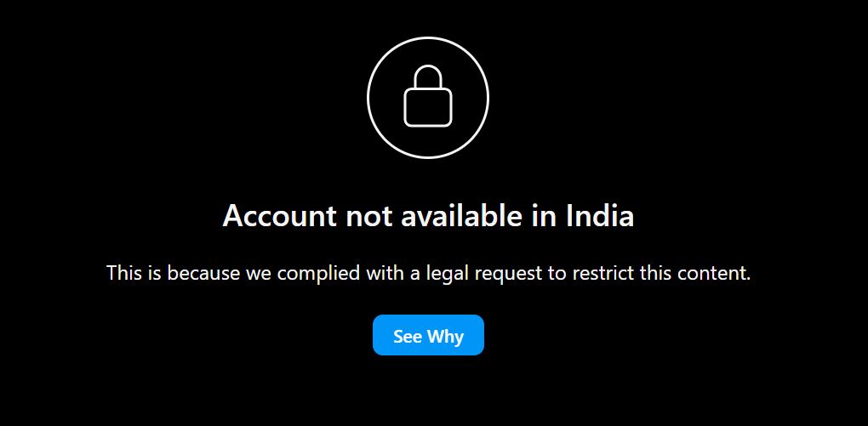Click the word 'available' in the heading

point(461,216)
